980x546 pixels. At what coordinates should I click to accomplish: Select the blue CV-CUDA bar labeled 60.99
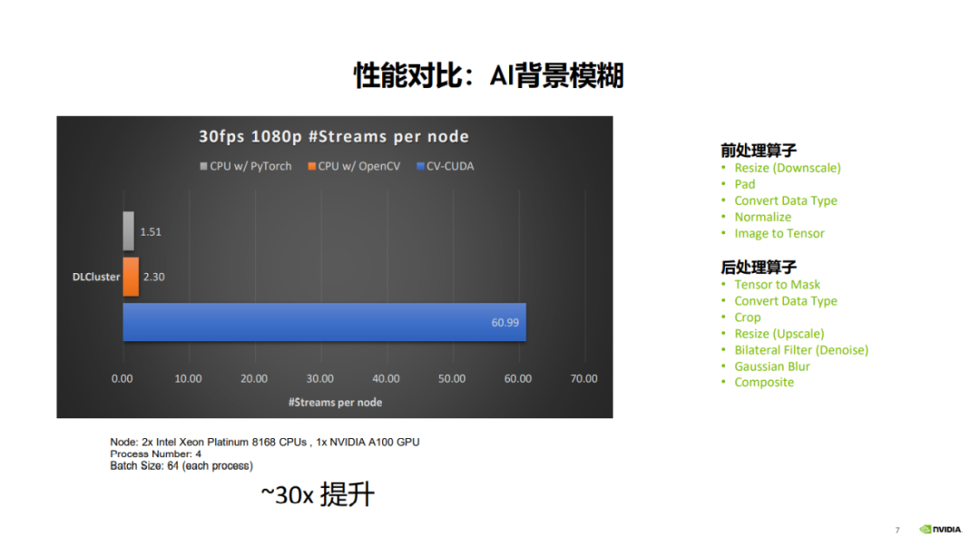[324, 322]
